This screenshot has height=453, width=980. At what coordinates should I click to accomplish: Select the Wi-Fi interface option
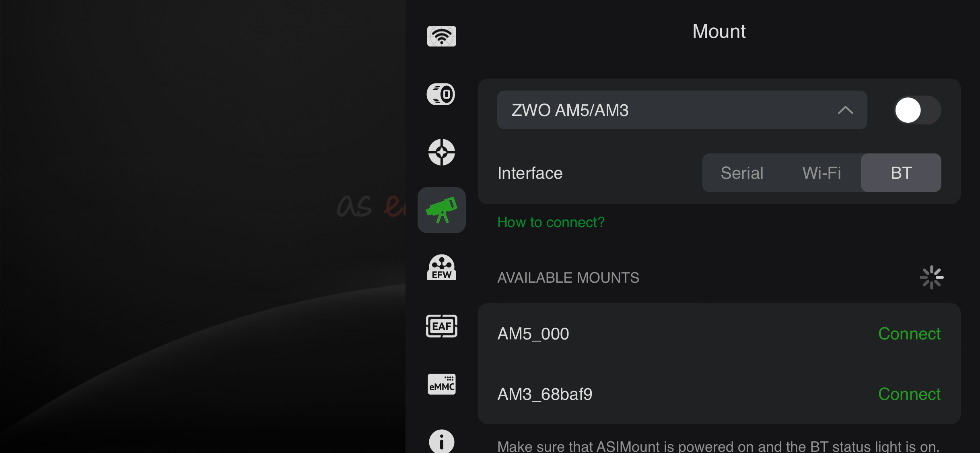(821, 173)
